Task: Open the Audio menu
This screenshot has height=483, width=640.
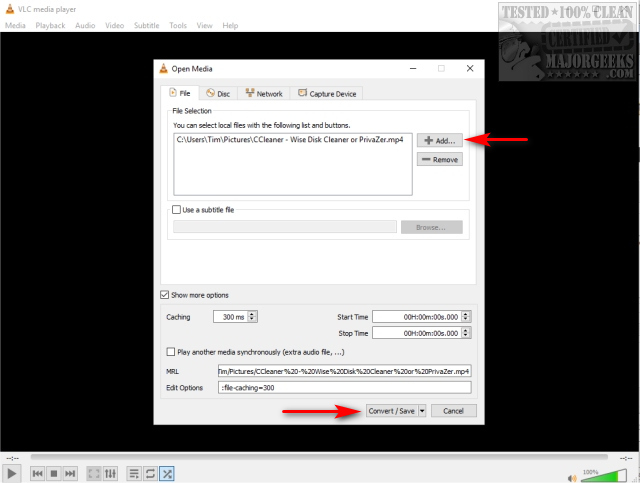Action: pyautogui.click(x=85, y=25)
